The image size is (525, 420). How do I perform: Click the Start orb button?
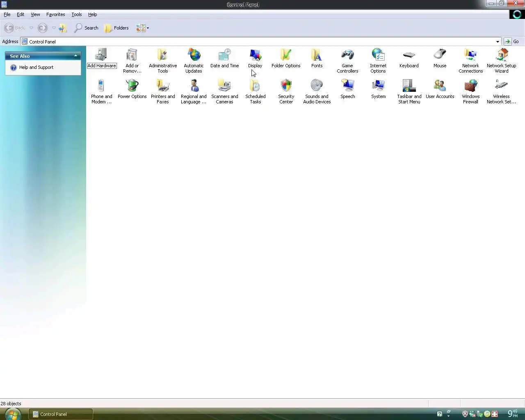click(13, 414)
